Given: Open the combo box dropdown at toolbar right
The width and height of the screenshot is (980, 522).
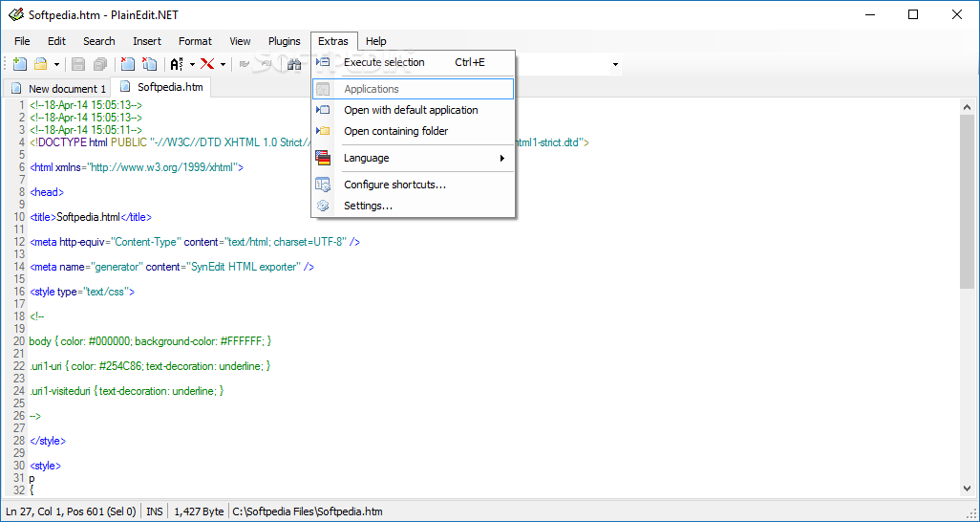Looking at the screenshot, I should pyautogui.click(x=615, y=64).
